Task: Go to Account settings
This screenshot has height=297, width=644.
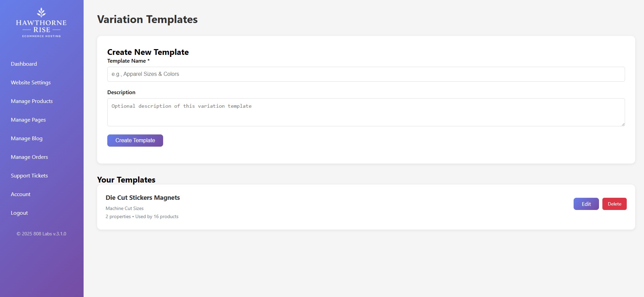Action: point(20,194)
